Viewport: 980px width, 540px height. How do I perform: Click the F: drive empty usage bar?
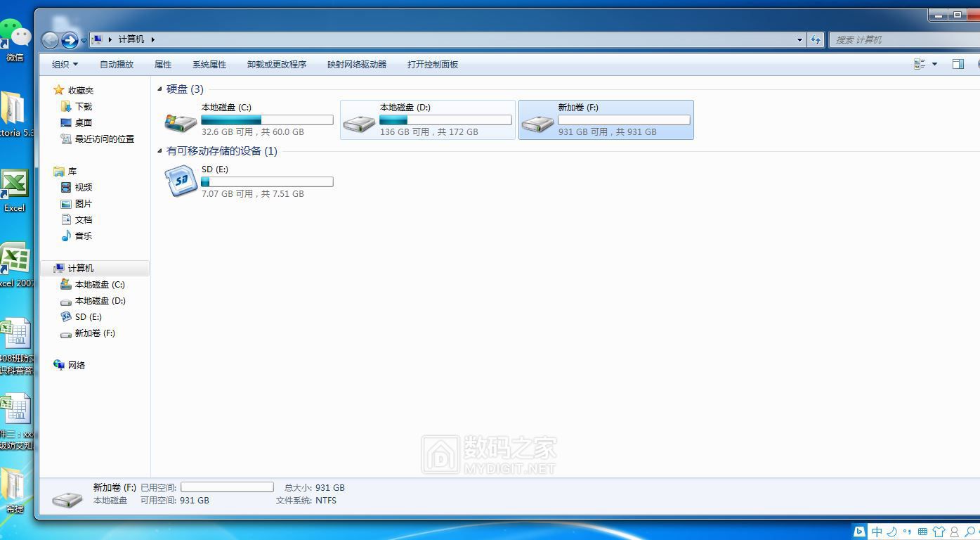point(624,120)
